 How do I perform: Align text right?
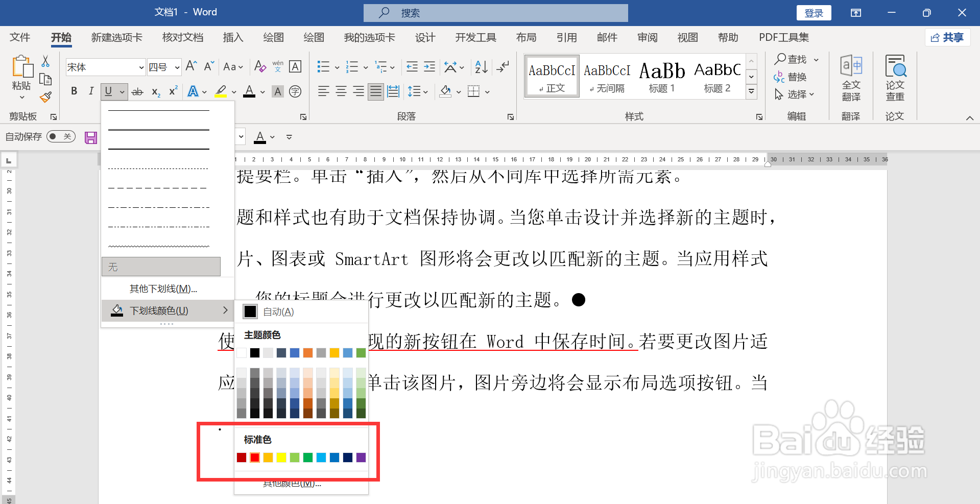click(x=358, y=92)
